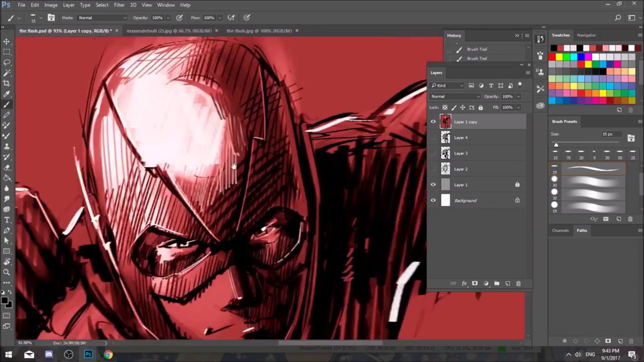This screenshot has height=362, width=644.
Task: Open Google Chrome from the taskbar
Action: (108, 355)
